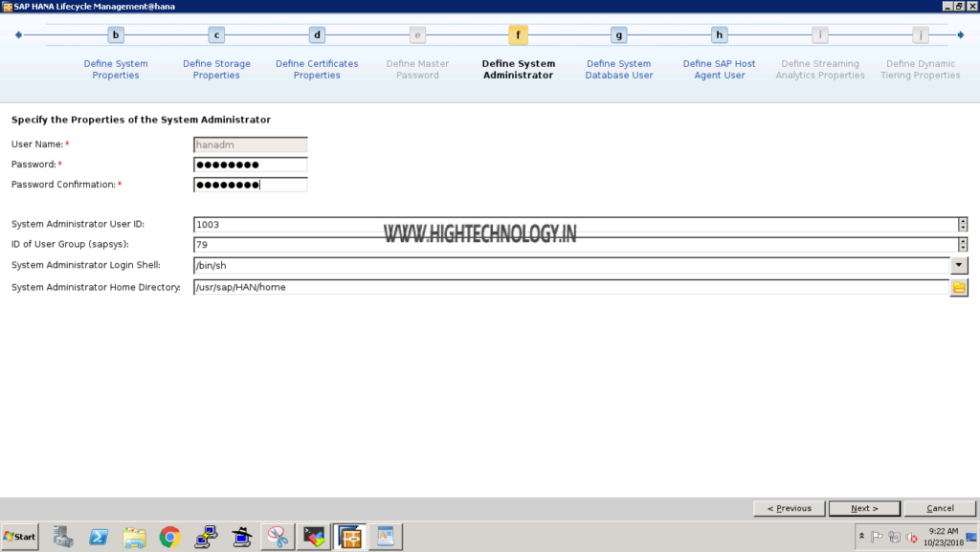
Task: Select the Define System Administrator step label
Action: click(518, 69)
